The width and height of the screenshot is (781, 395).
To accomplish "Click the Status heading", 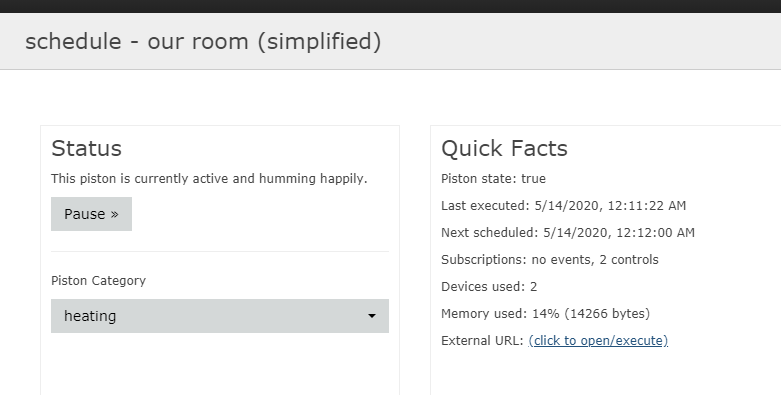I will (86, 148).
